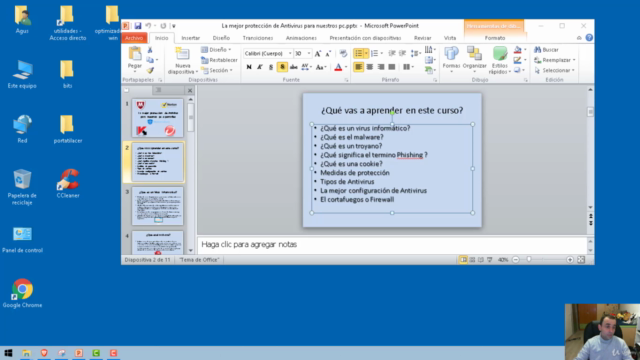
Task: Select slide 1 thumbnail with antivirus logos
Action: click(158, 118)
